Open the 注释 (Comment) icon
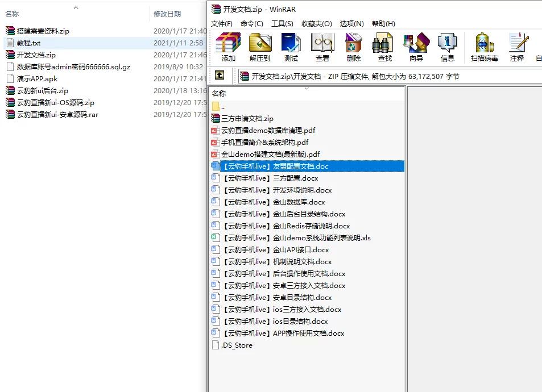Image resolution: width=542 pixels, height=392 pixels. pyautogui.click(x=518, y=47)
